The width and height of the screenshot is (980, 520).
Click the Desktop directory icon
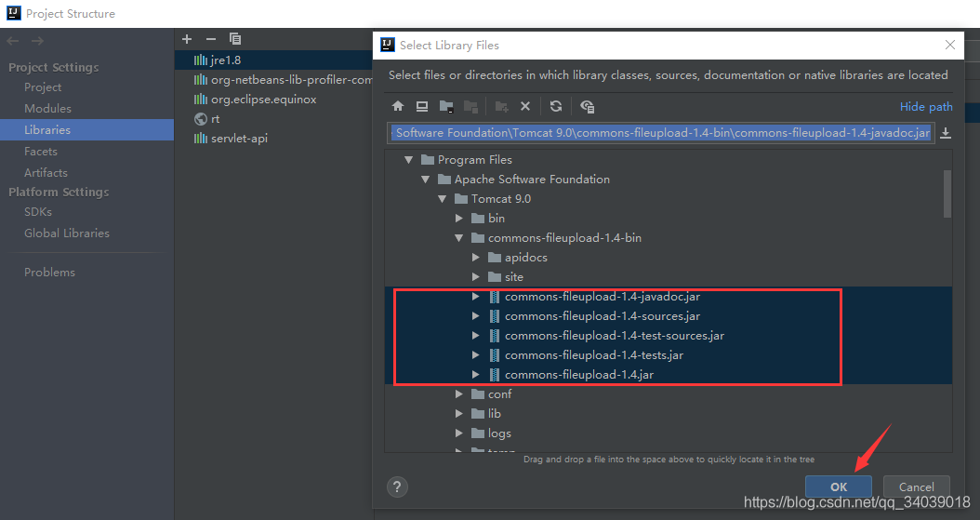coord(422,106)
